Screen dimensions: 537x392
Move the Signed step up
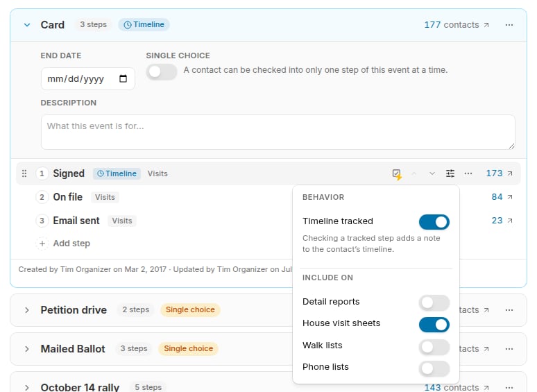414,173
